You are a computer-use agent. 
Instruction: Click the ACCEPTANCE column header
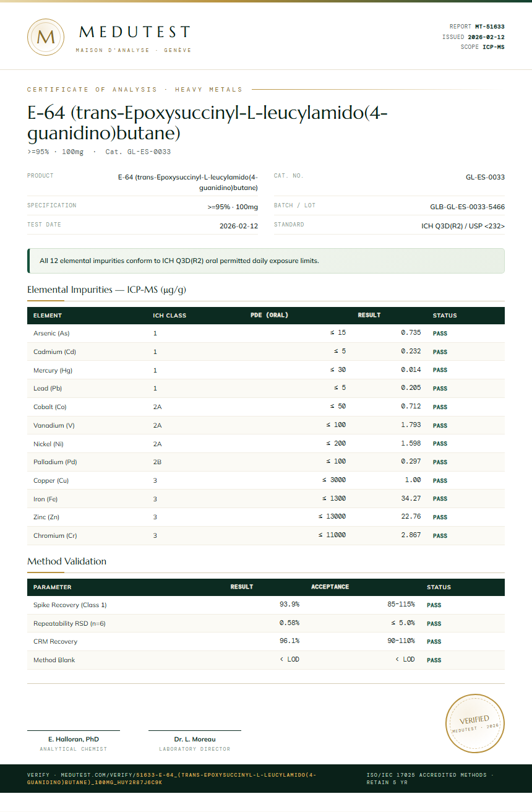click(x=330, y=587)
